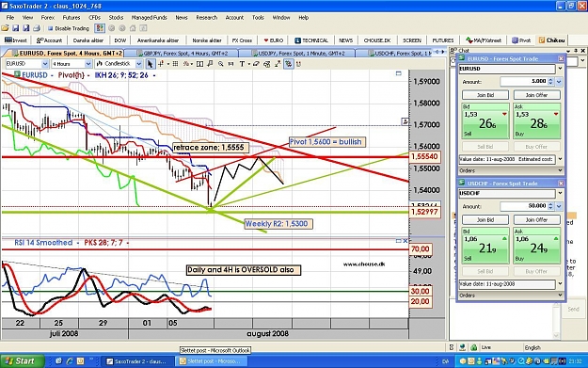The width and height of the screenshot is (588, 368).
Task: Click the diagonal trend line tool icon
Action: [x=278, y=64]
